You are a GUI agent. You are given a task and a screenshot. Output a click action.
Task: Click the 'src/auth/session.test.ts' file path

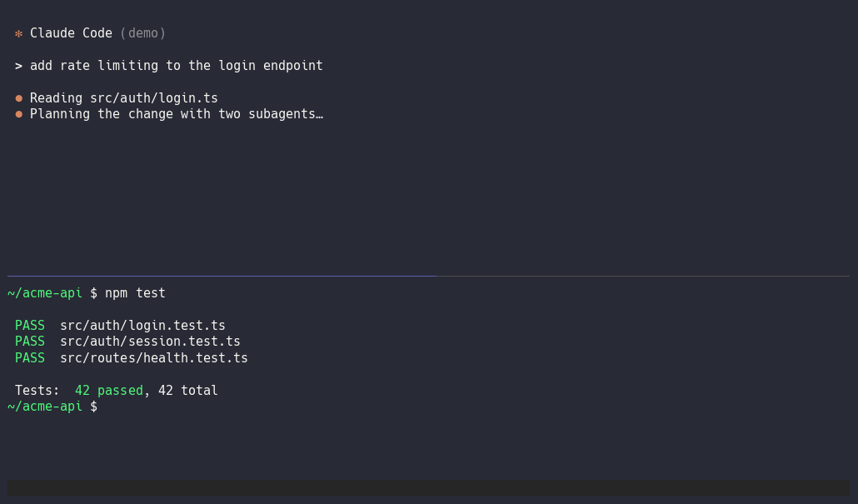(151, 342)
